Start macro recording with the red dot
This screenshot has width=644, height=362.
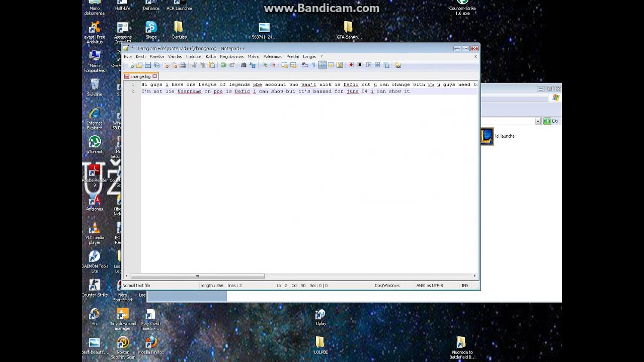351,65
